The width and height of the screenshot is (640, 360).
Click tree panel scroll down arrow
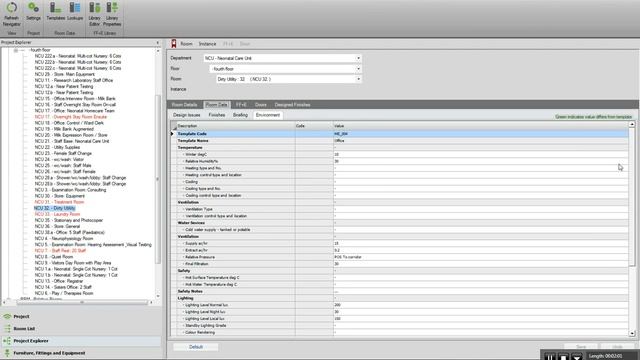pos(158,296)
